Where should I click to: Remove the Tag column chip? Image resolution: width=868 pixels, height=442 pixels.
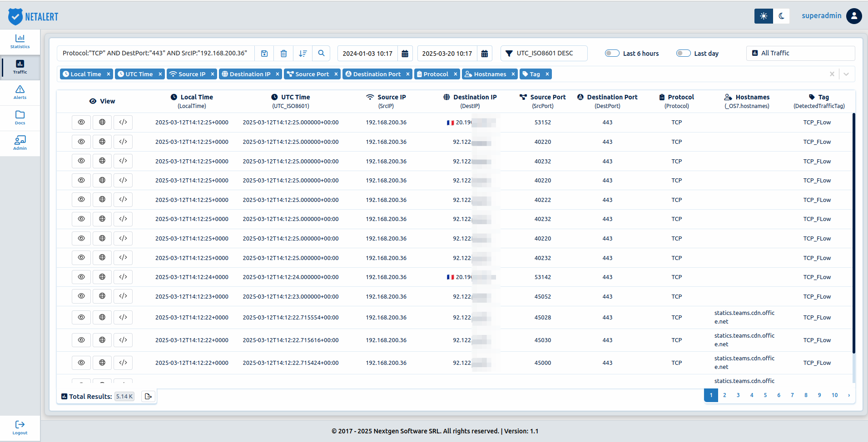(x=547, y=74)
